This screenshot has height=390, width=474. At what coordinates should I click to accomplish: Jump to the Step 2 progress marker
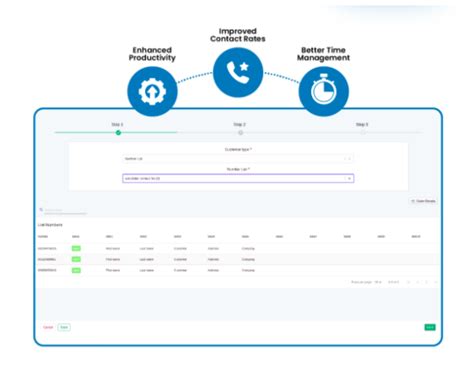240,133
